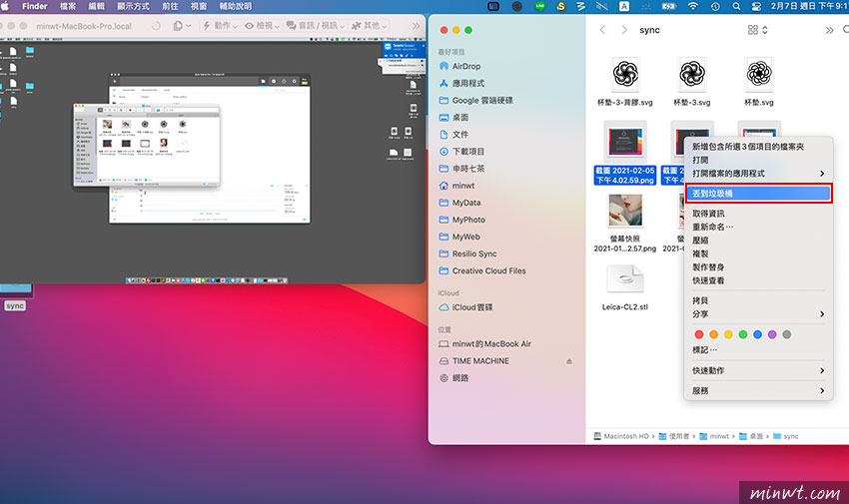Apply the yellow tag color
This screenshot has height=504, width=849.
[x=728, y=334]
